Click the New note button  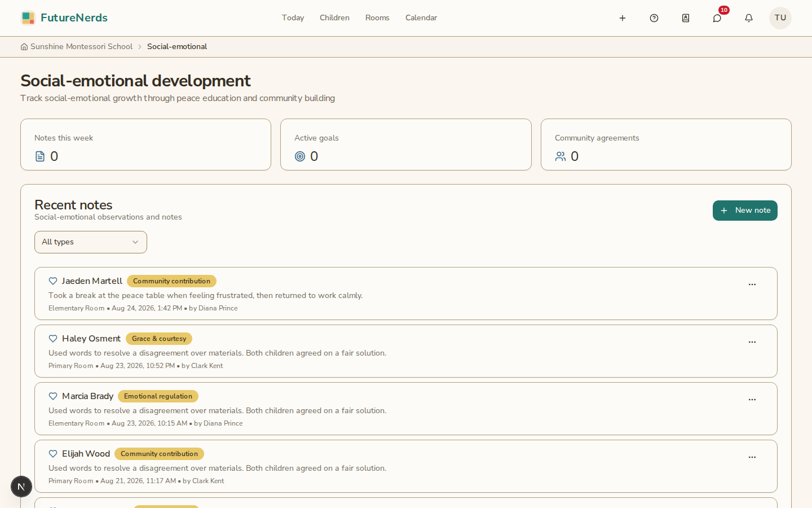[x=745, y=211]
